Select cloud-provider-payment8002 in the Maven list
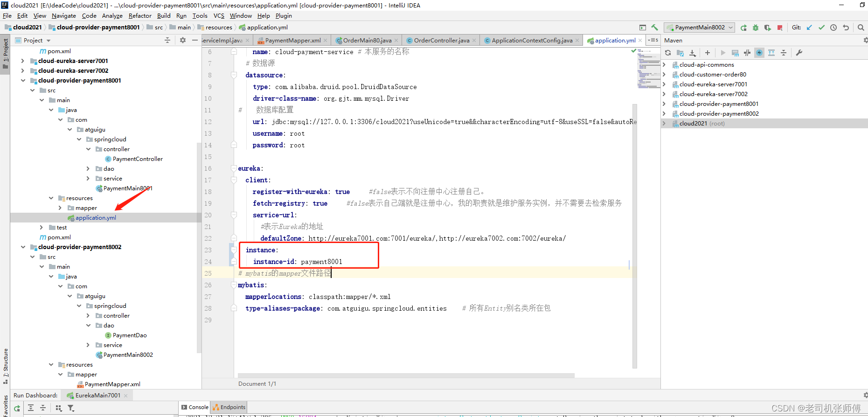868x417 pixels. point(719,113)
